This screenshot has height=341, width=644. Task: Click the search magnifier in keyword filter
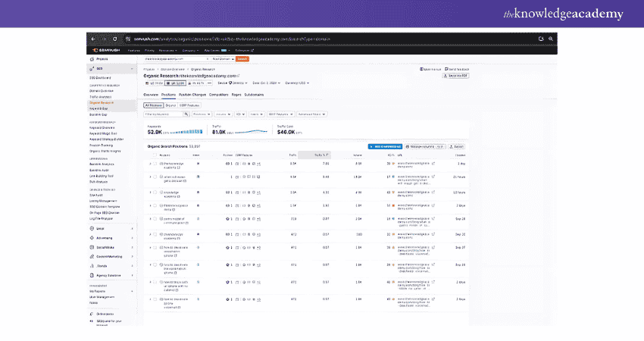coord(188,114)
